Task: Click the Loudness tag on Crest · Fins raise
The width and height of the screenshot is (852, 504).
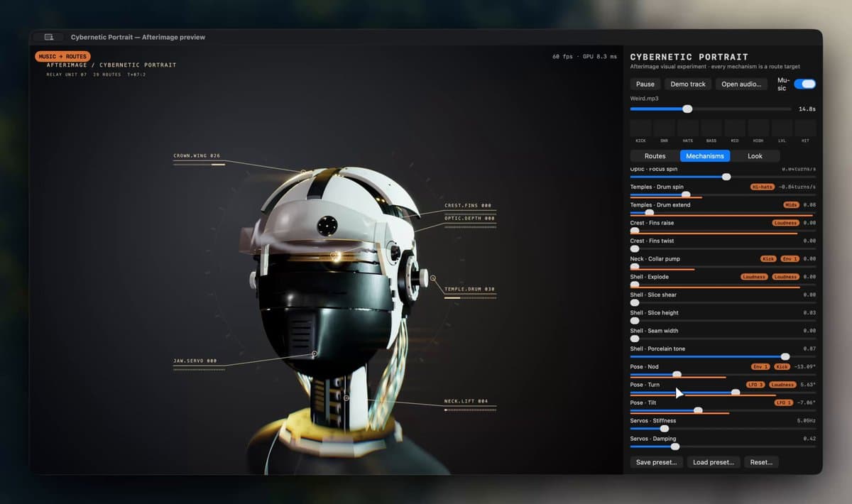Action: [x=785, y=223]
